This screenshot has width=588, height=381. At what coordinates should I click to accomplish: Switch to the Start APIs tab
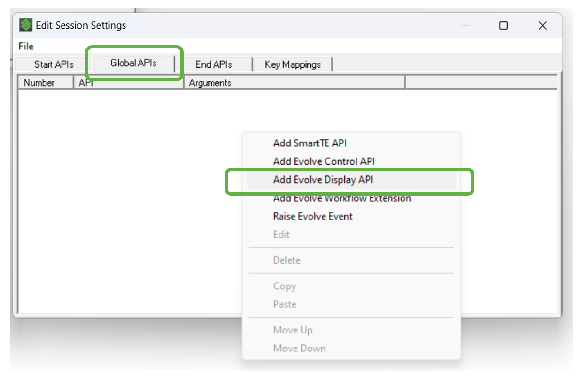pos(53,64)
